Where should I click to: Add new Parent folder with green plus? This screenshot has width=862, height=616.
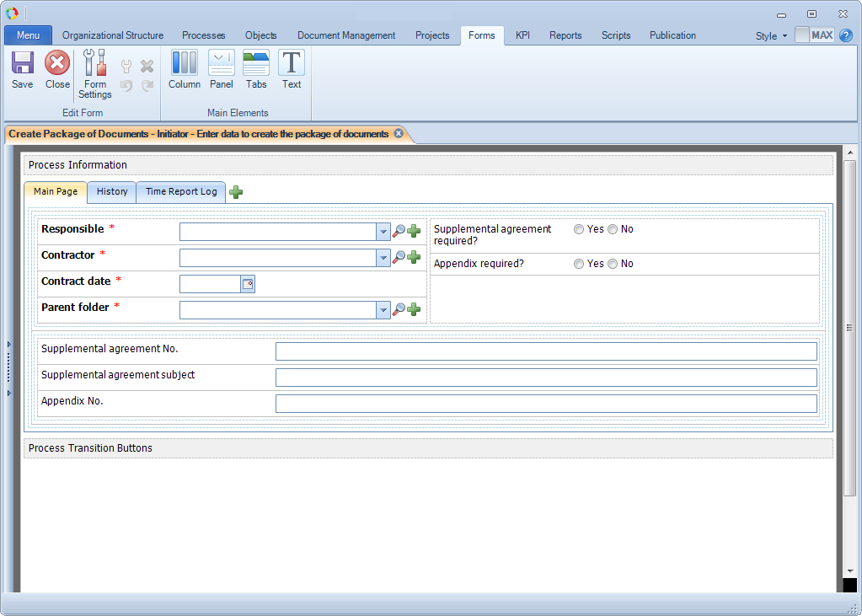point(414,309)
